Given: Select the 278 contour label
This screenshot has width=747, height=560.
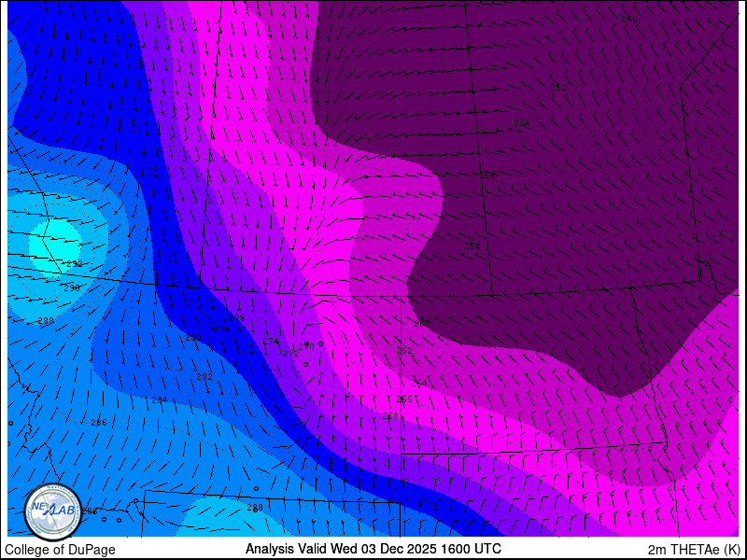Looking at the screenshot, I should pyautogui.click(x=222, y=329).
